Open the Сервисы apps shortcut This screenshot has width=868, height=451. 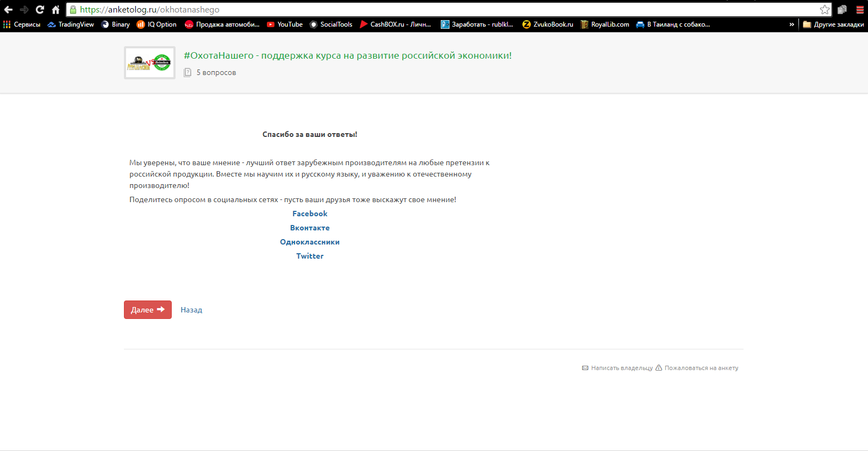[x=22, y=24]
